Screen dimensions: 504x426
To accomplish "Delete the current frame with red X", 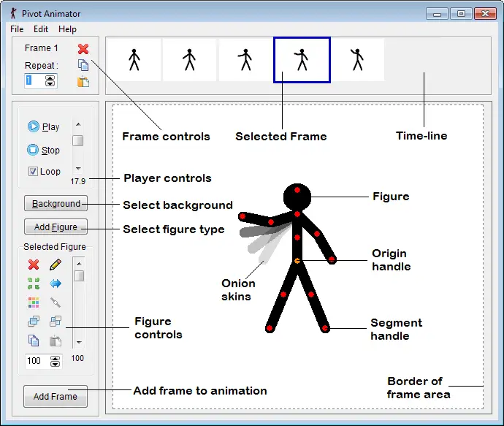I will [83, 49].
